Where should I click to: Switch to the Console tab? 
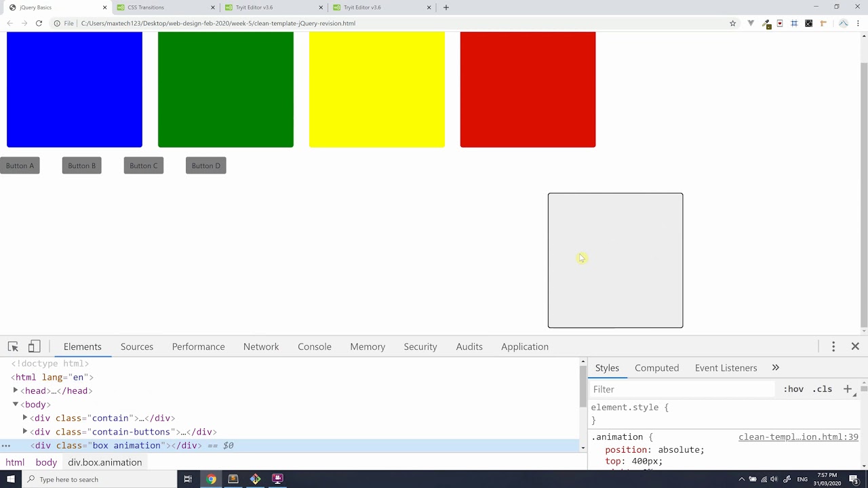point(315,346)
